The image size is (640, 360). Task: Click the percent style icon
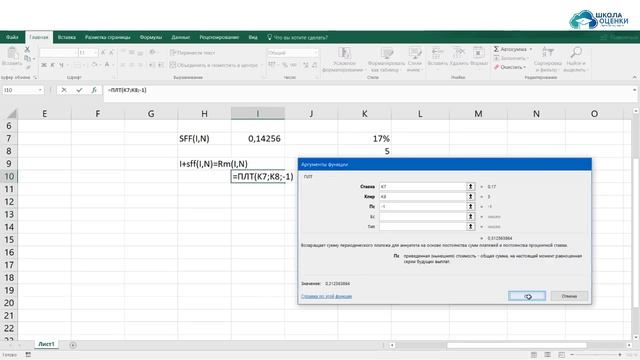click(x=285, y=65)
